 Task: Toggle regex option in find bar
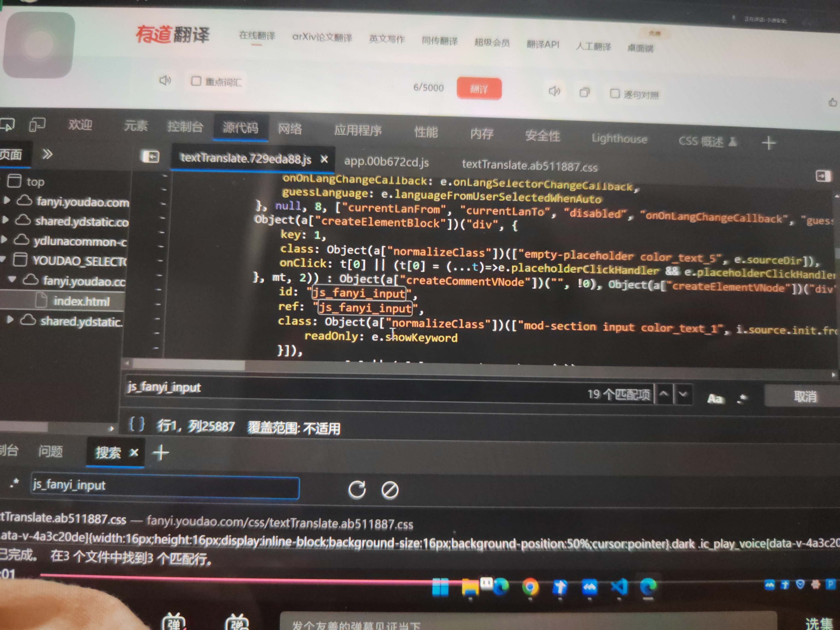click(742, 398)
